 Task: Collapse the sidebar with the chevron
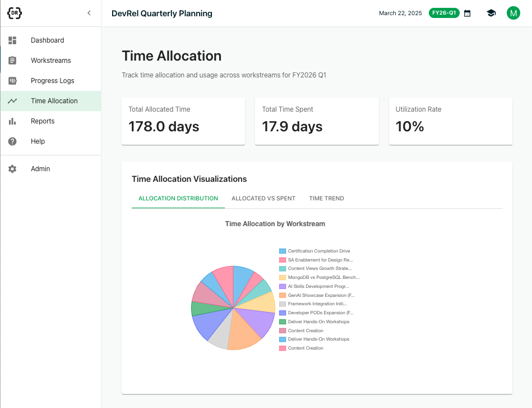(89, 13)
